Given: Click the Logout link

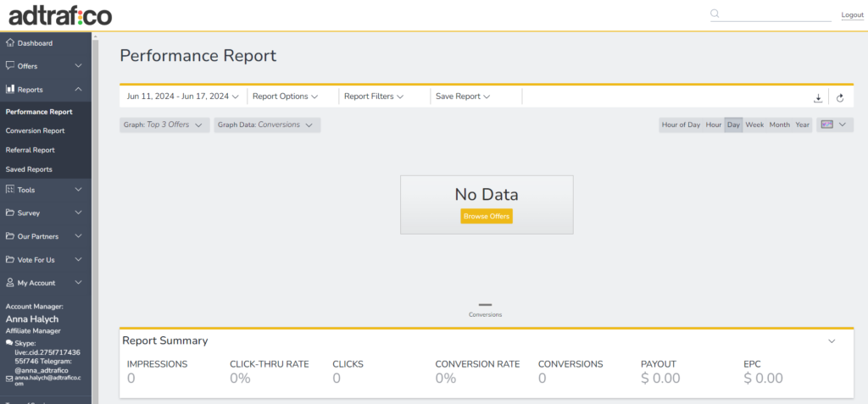Looking at the screenshot, I should [x=852, y=15].
